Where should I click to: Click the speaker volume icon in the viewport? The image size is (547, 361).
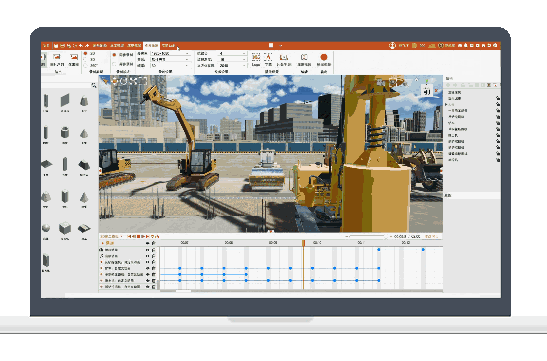tap(427, 92)
